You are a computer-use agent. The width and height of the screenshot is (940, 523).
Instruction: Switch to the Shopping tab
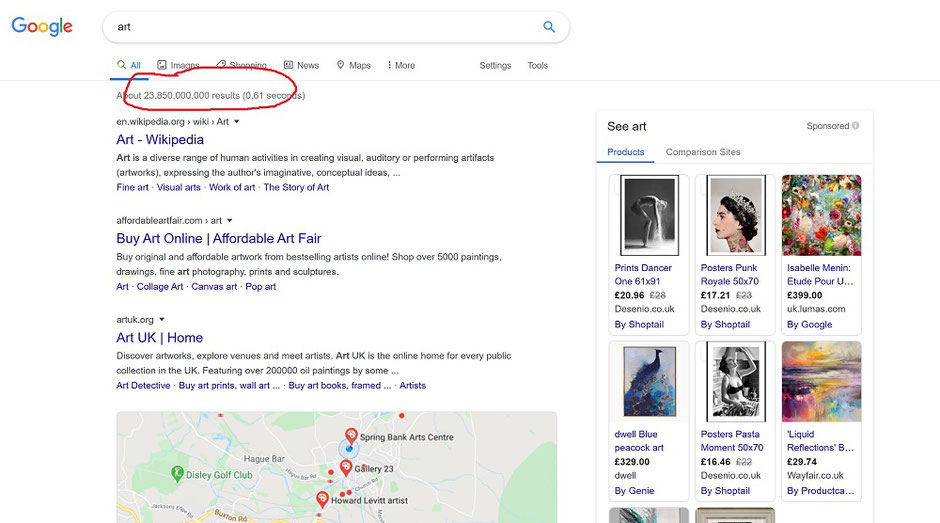coord(242,65)
